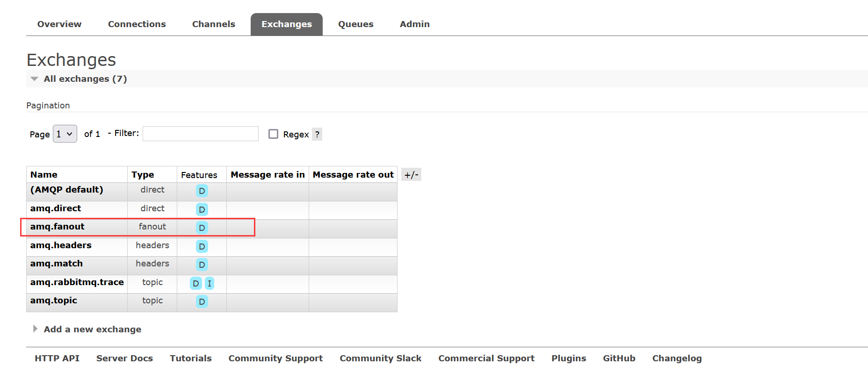Open the HTTP API footer link
The width and height of the screenshot is (868, 387).
pos(57,358)
